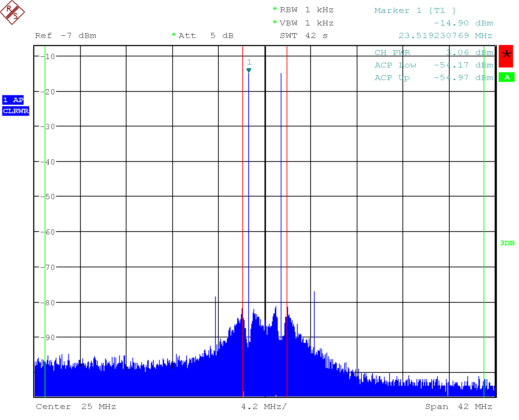Click the red asterisk status indicator

(506, 56)
